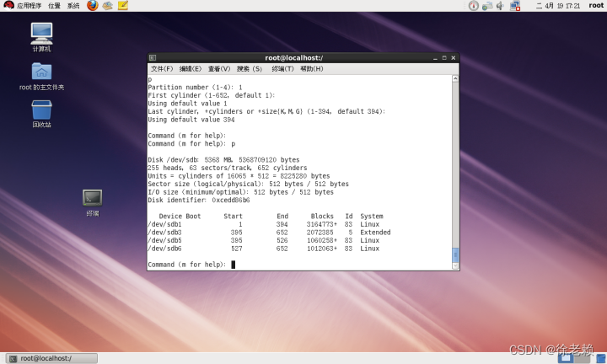Click the terminal window menu icon
Screen dimensions: 607x364
point(153,57)
